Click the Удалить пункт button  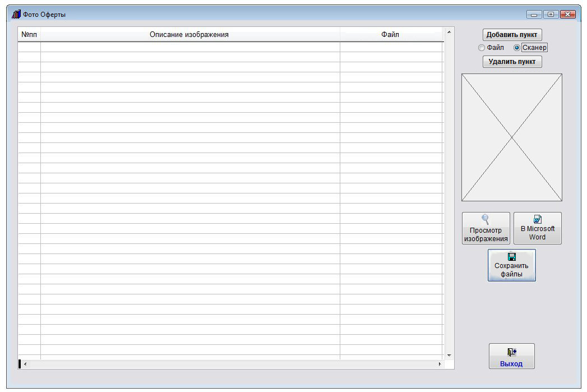512,62
